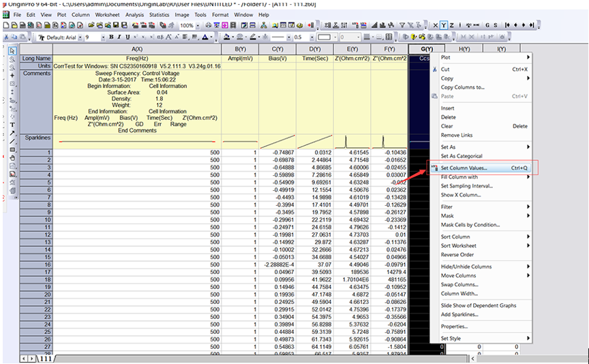Screen dimensions: 589x364
Task: Select column header C(Y)
Action: (x=277, y=49)
